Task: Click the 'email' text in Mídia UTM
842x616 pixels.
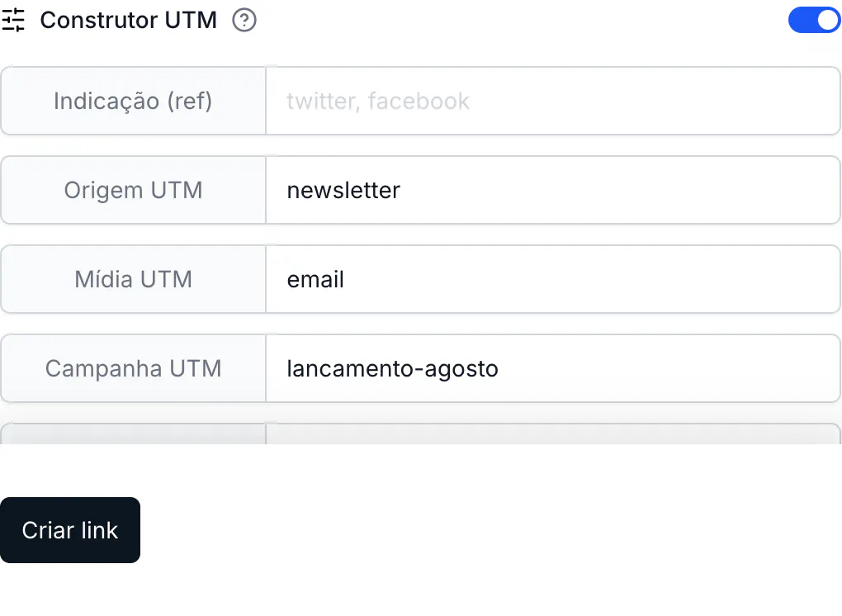Action: (x=315, y=279)
